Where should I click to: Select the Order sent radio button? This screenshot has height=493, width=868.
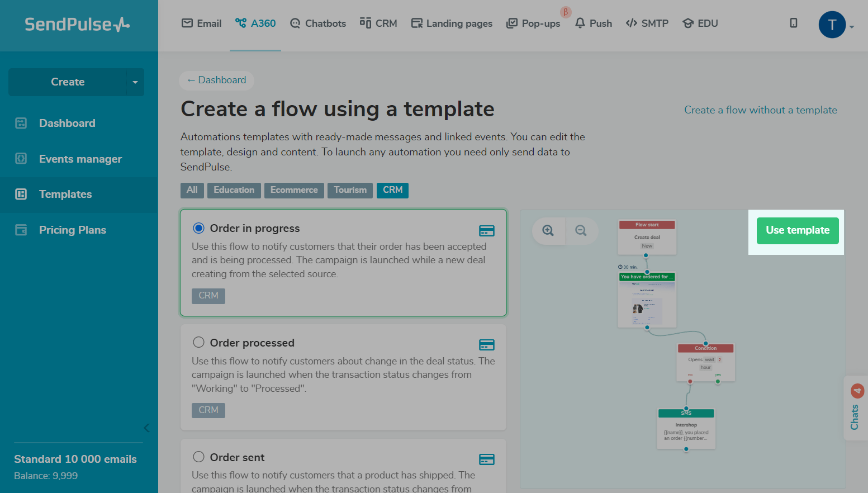tap(198, 457)
